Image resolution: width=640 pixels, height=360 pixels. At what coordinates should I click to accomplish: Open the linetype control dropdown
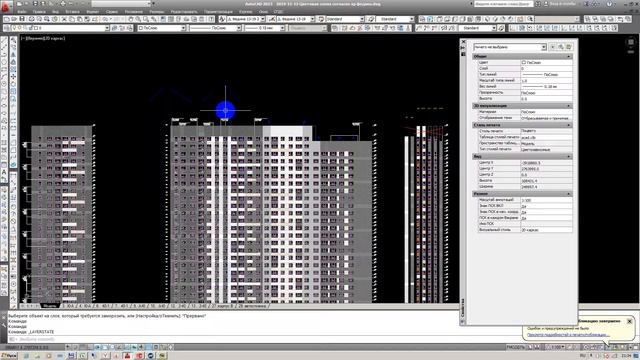coord(239,28)
